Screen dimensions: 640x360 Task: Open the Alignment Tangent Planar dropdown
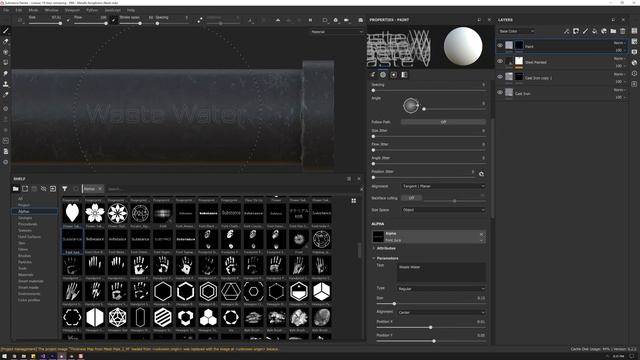(443, 186)
